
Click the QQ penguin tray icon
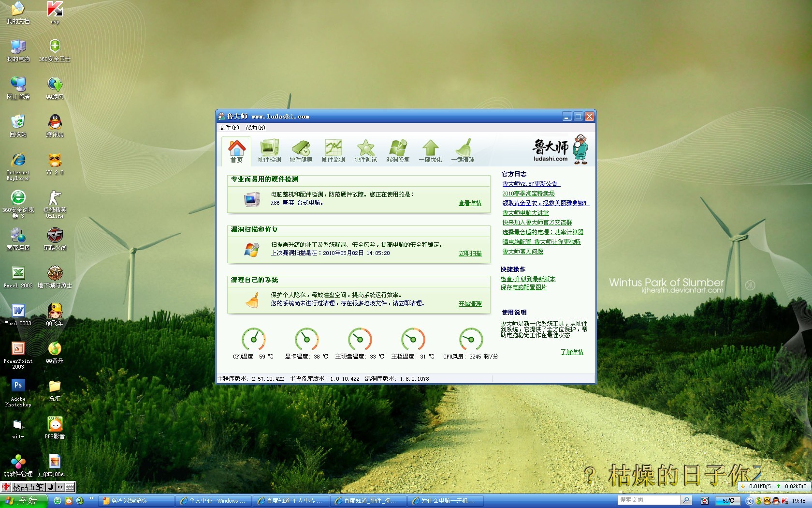coord(776,501)
